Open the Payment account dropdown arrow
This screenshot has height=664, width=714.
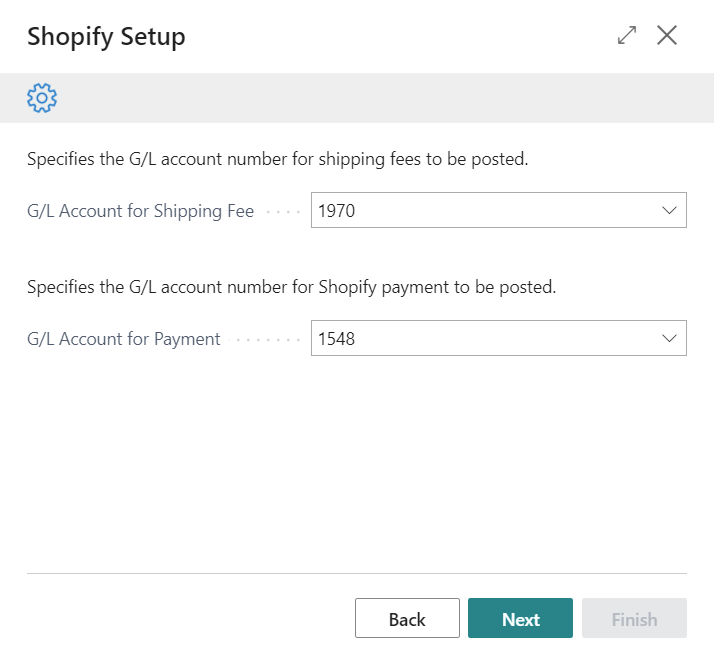[x=669, y=339]
